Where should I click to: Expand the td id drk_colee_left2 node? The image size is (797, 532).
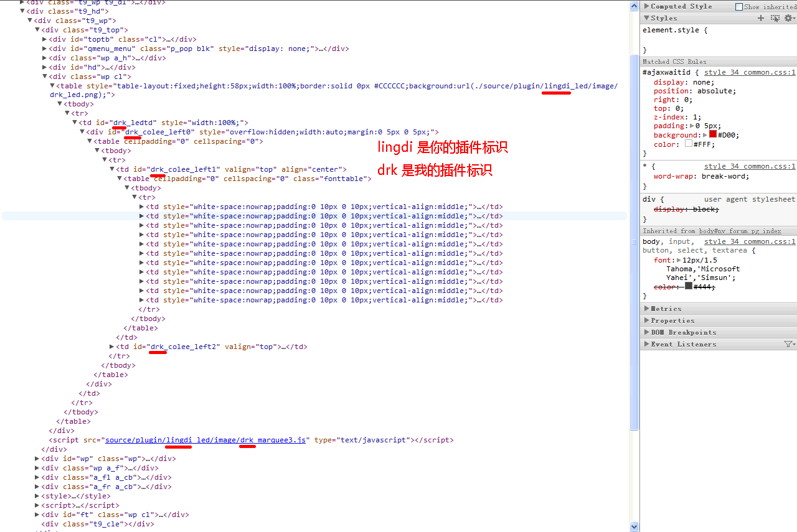[x=112, y=347]
